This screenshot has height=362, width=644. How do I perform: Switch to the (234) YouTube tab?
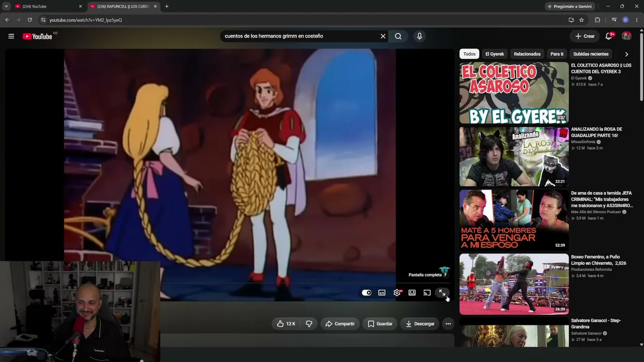[48, 7]
